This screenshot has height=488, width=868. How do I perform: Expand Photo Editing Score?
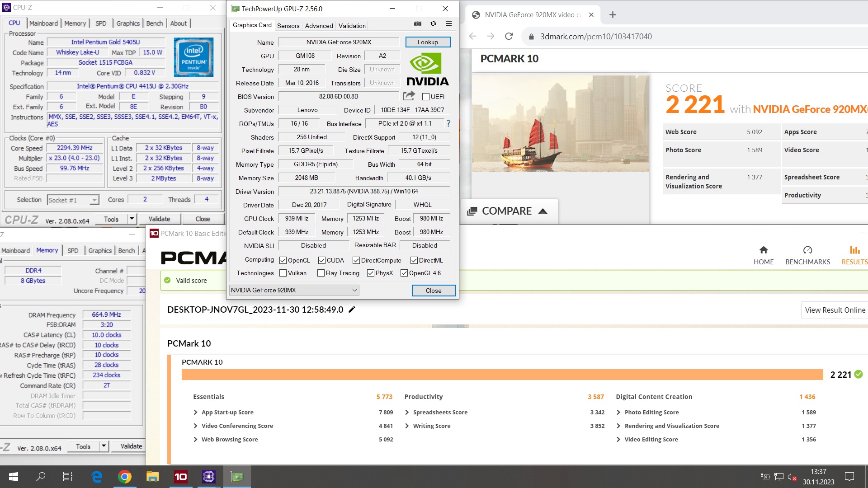click(x=618, y=412)
